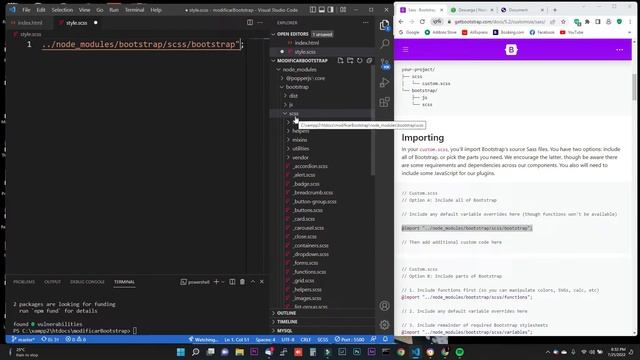Bookmark this page with the star icon
The image size is (640, 360).
(563, 22)
